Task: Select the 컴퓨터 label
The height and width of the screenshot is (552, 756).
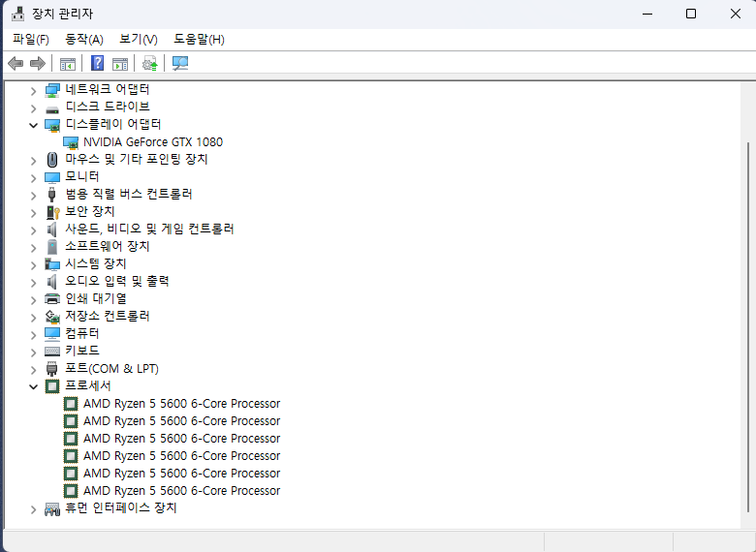Action: point(82,333)
